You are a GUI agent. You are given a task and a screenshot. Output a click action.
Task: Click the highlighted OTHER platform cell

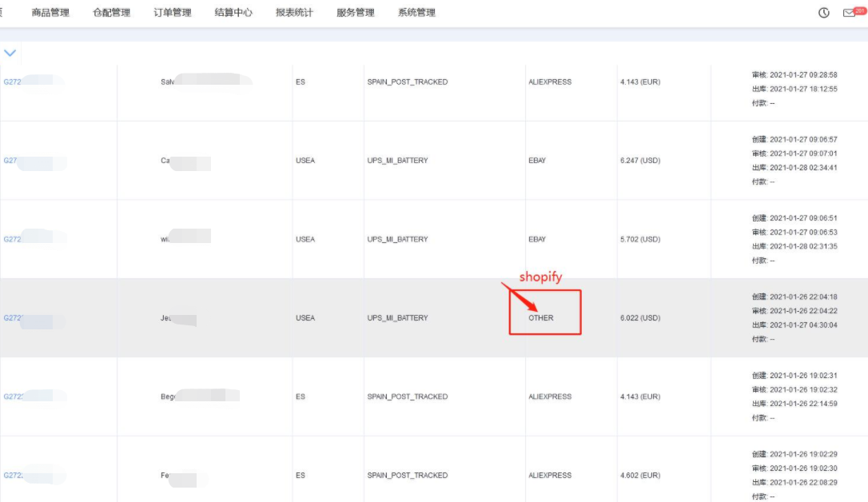point(541,318)
